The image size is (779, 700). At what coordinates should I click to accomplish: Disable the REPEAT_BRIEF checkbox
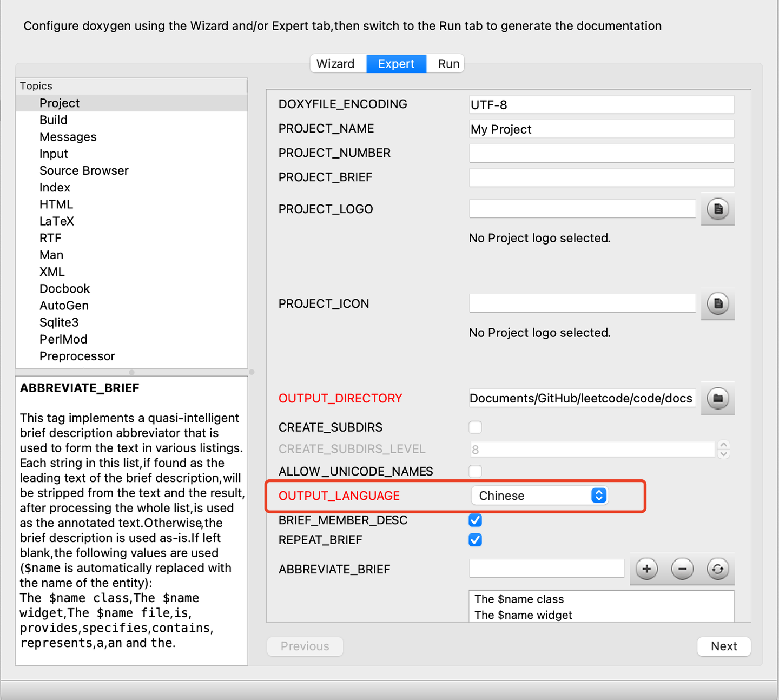476,540
